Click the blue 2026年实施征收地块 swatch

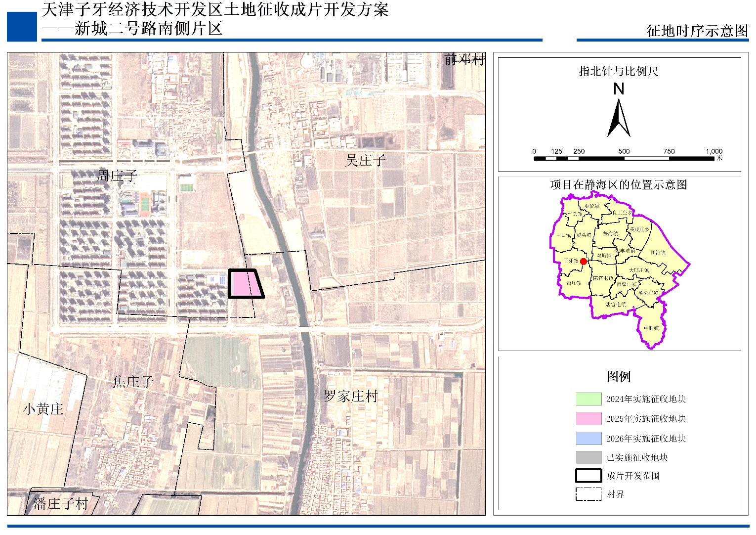click(588, 438)
